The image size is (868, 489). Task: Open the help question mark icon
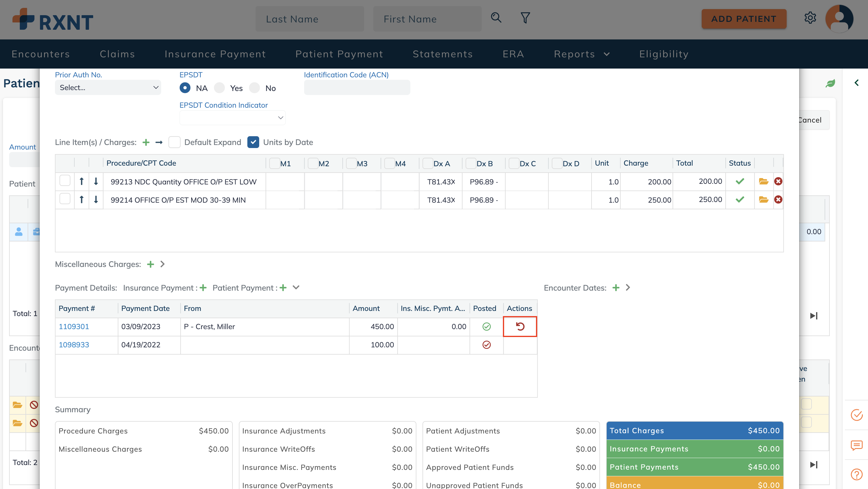point(856,474)
